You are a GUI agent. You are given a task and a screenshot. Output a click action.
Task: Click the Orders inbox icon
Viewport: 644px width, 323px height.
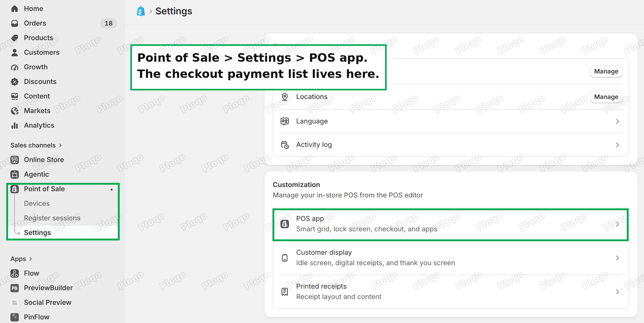pyautogui.click(x=15, y=23)
